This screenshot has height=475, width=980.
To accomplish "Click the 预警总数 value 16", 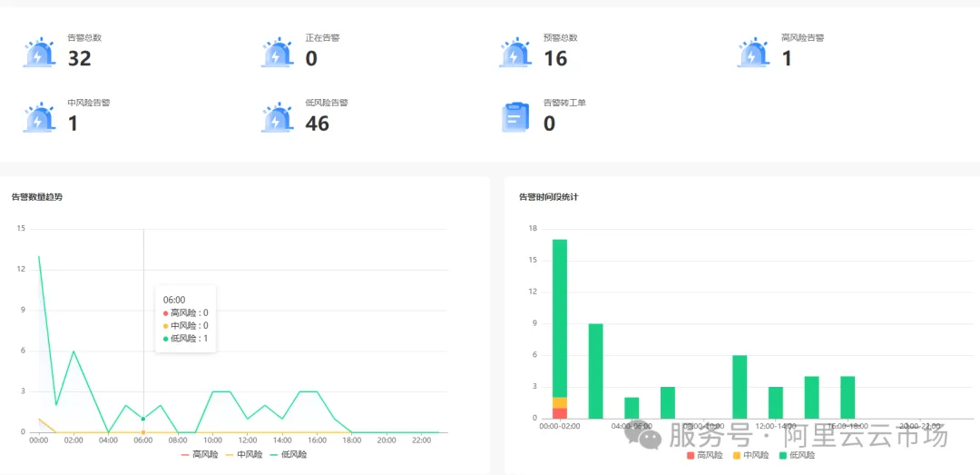I will tap(555, 58).
